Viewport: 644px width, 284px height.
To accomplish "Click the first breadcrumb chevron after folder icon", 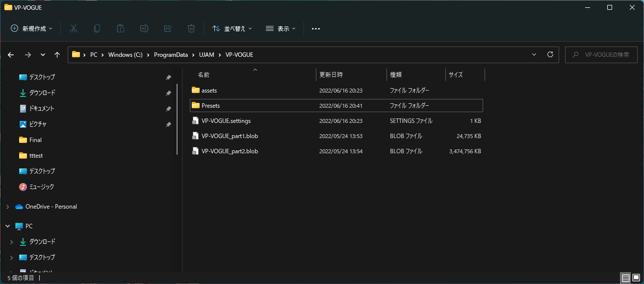I will click(85, 55).
